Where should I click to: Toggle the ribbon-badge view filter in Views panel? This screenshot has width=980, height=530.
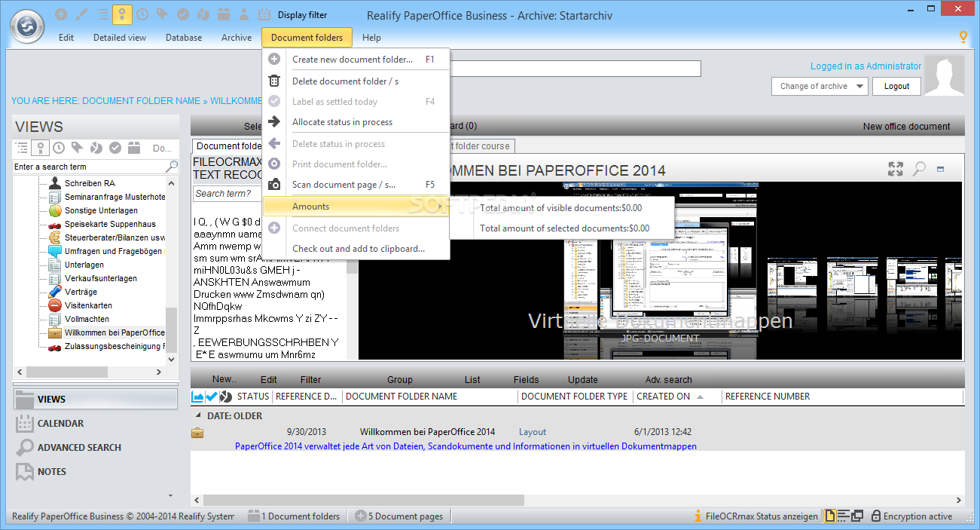[41, 148]
